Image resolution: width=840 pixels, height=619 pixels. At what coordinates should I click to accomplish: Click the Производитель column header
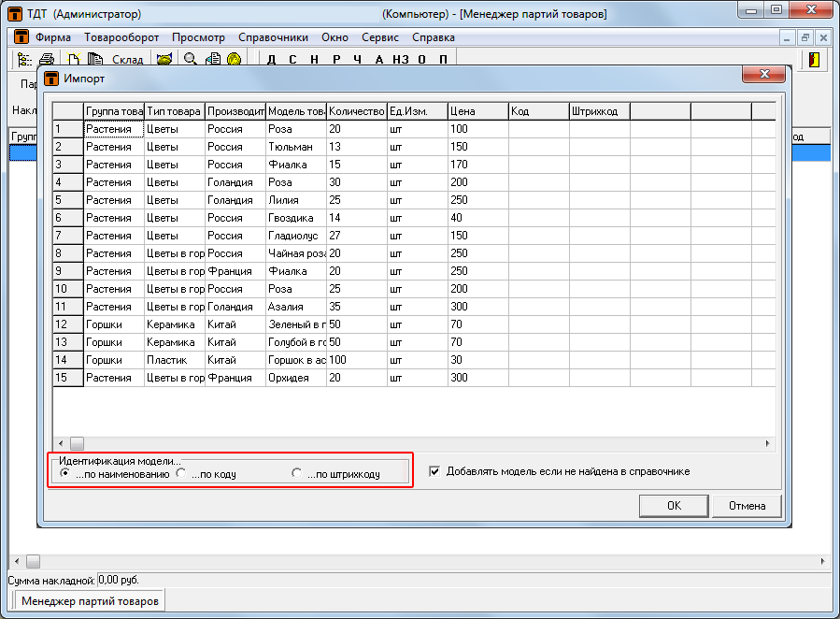tap(235, 111)
